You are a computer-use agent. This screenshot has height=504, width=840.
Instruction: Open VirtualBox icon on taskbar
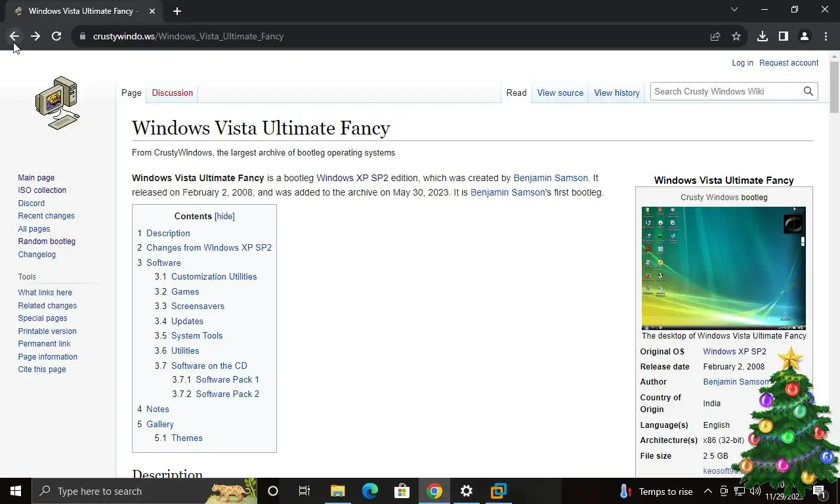(x=499, y=491)
